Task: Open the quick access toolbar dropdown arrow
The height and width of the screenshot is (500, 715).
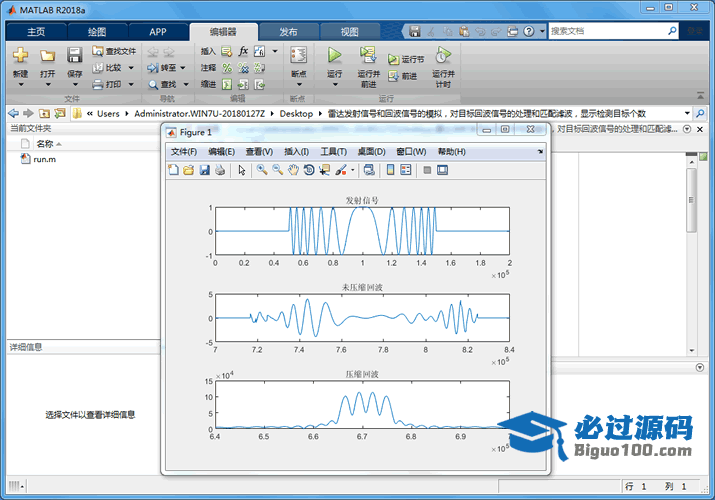Action: [542, 31]
